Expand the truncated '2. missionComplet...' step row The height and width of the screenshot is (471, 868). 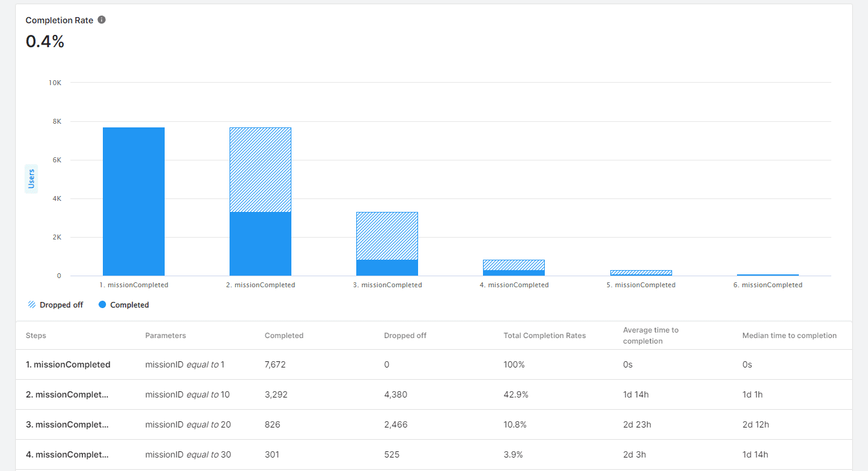pos(67,394)
